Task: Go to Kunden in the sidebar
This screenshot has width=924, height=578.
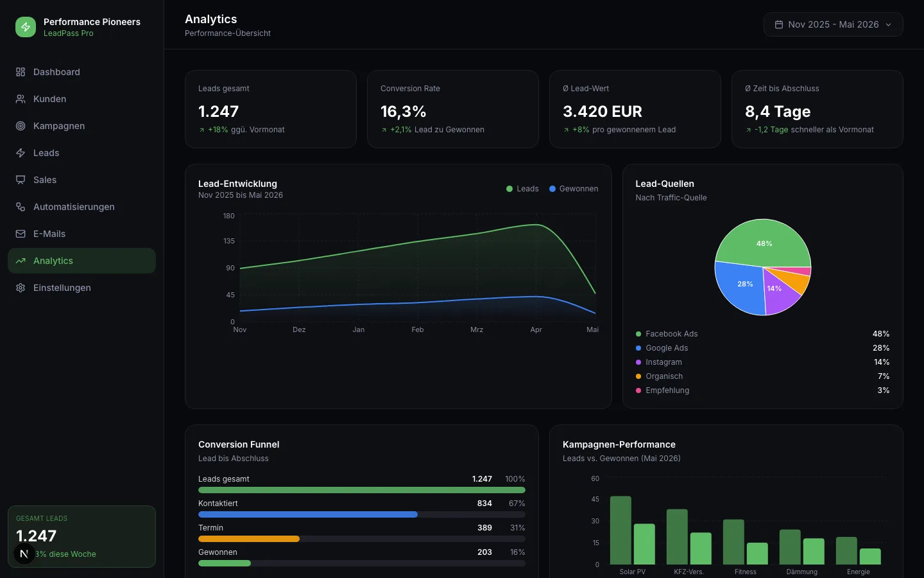Action: click(x=81, y=99)
